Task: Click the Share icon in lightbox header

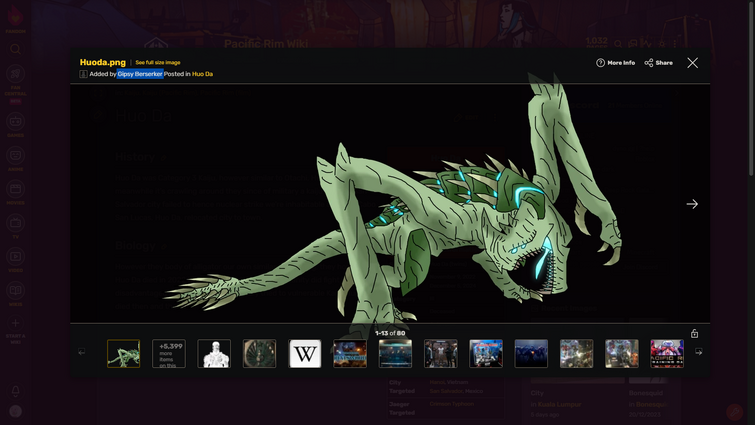Action: pos(649,63)
